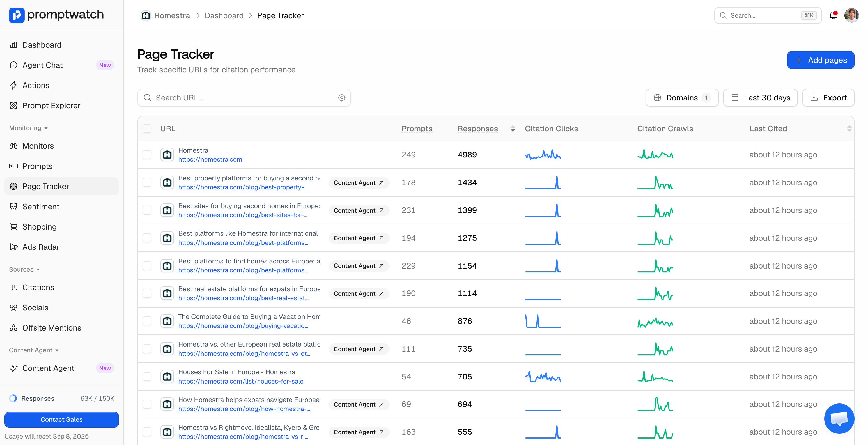Click the Citations quote icon
This screenshot has height=445, width=868.
tap(13, 288)
